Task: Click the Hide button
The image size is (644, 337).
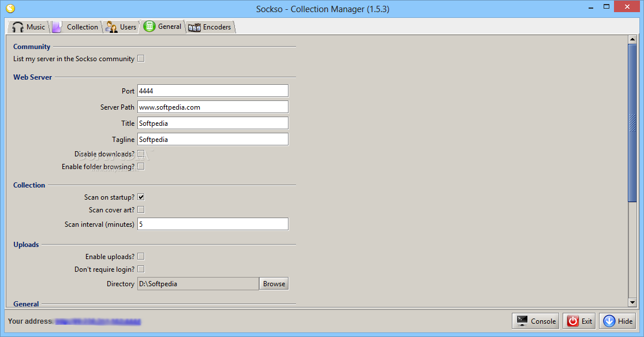Action: (x=617, y=321)
